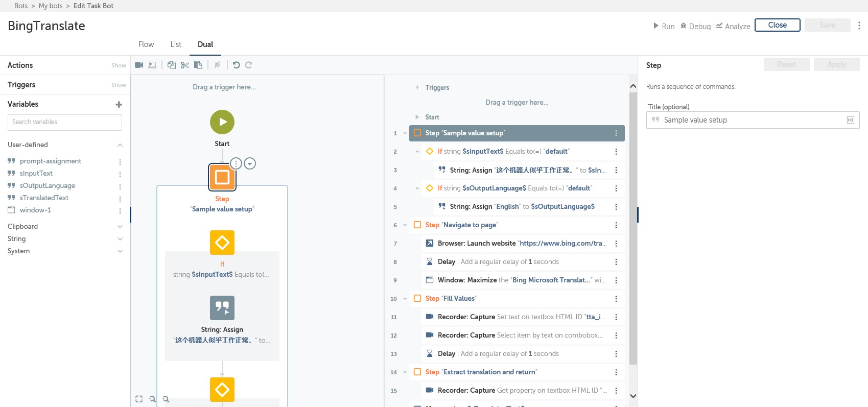
Task: Open options for the sTranslatedText variable
Action: pos(120,199)
